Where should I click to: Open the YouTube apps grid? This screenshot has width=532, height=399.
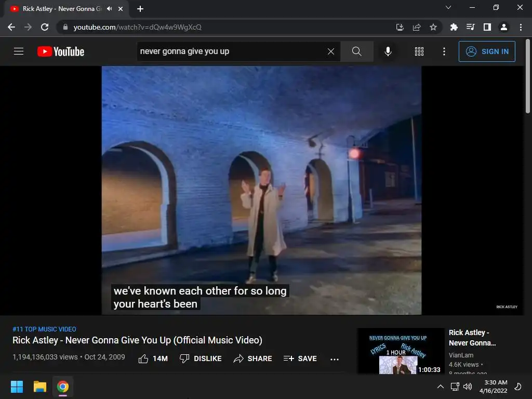point(419,51)
